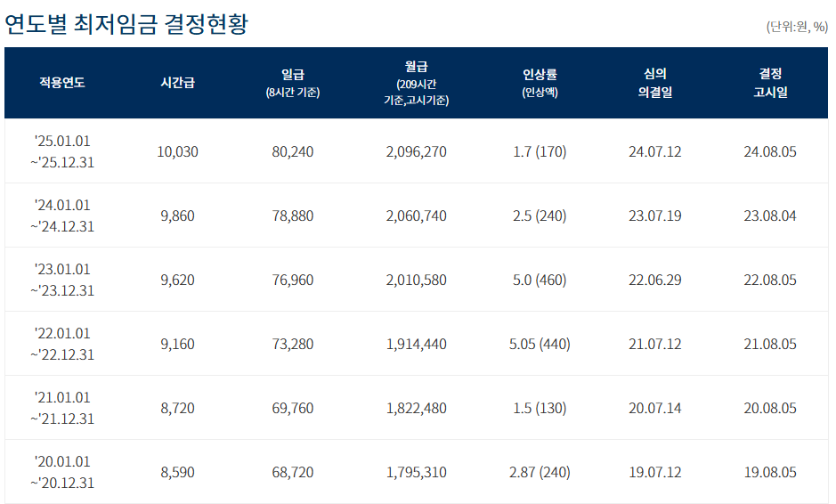Select the 5.0 (460) increase rate cell
The height and width of the screenshot is (504, 836).
[x=540, y=280]
